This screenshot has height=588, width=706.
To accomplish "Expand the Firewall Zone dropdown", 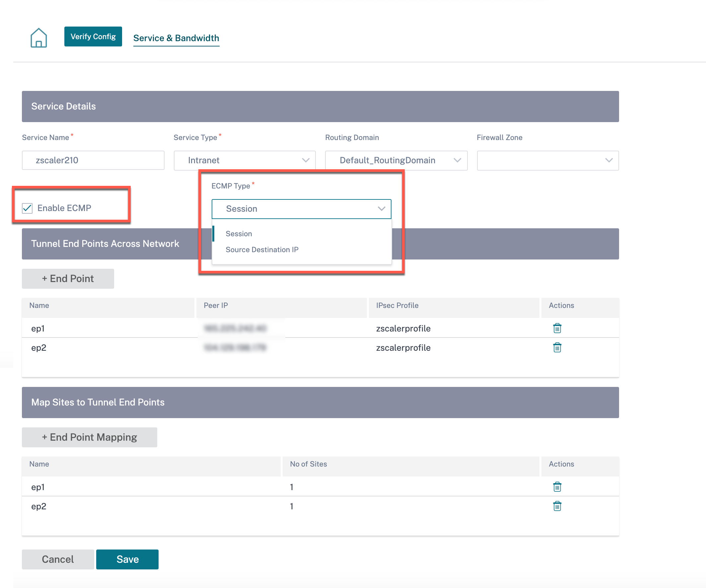I will (x=548, y=160).
